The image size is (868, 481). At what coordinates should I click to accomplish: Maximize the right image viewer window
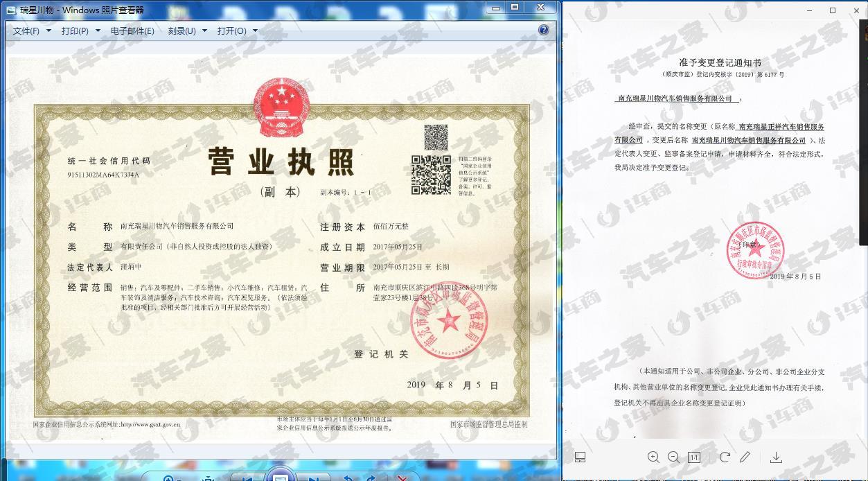click(x=833, y=10)
